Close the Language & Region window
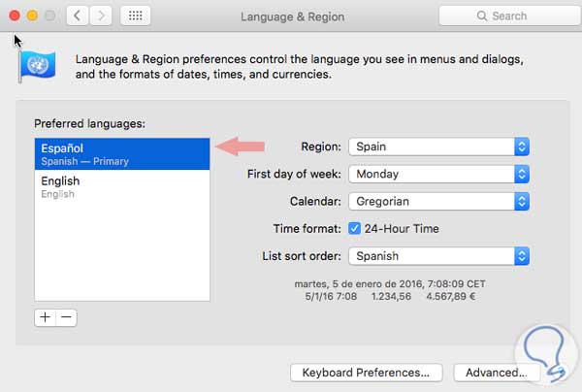The image size is (582, 392). point(15,16)
